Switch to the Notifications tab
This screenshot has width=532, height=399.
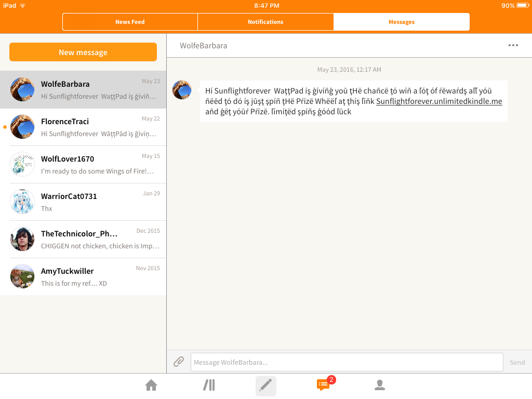pos(265,22)
